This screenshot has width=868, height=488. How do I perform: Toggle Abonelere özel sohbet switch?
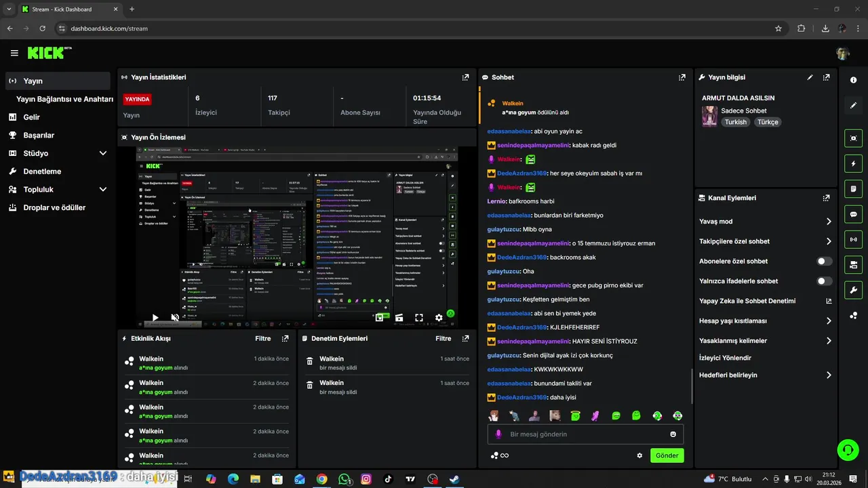pos(825,261)
